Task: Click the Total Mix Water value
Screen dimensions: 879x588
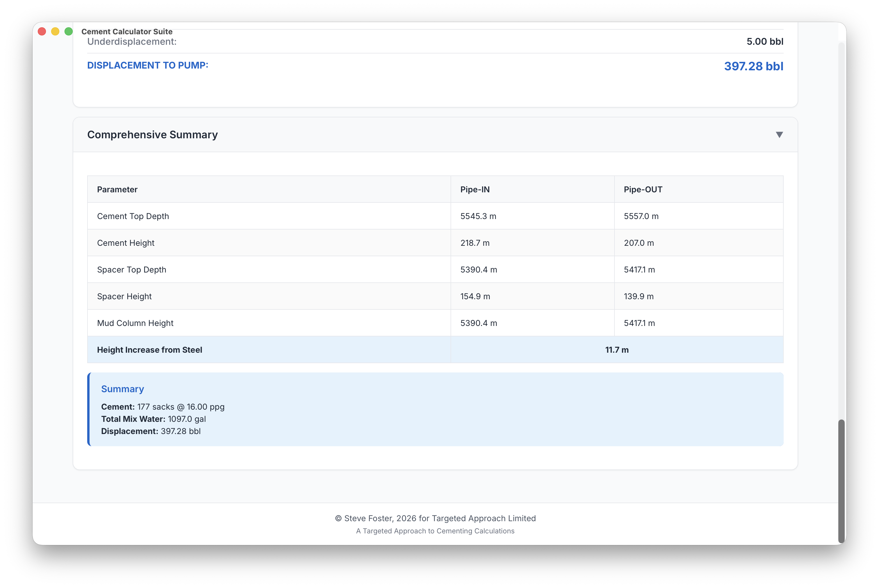Action: coord(187,419)
